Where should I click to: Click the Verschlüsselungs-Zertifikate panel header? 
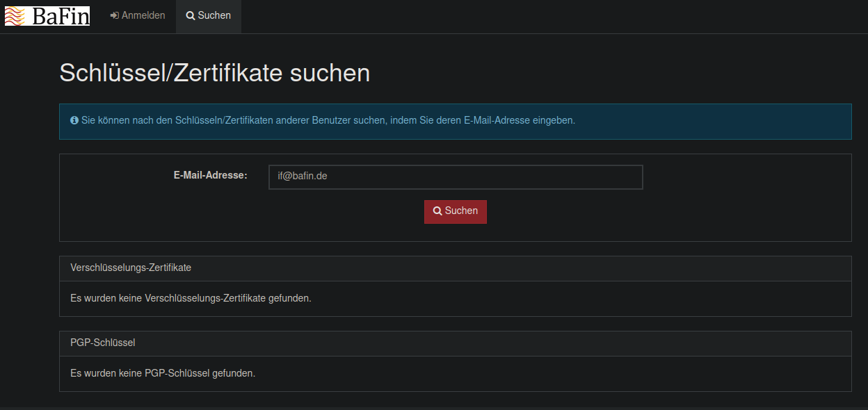tap(456, 268)
